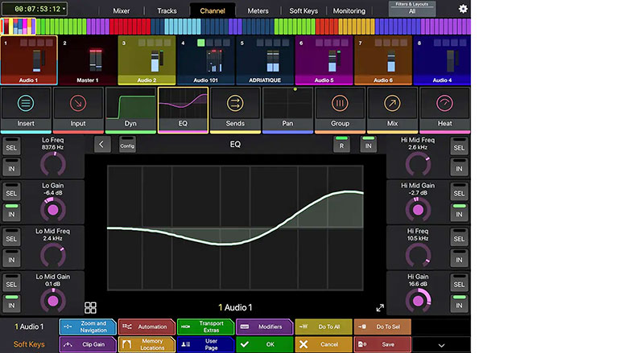This screenshot has width=644, height=353.
Task: Click the User Page soft key
Action: [x=205, y=344]
